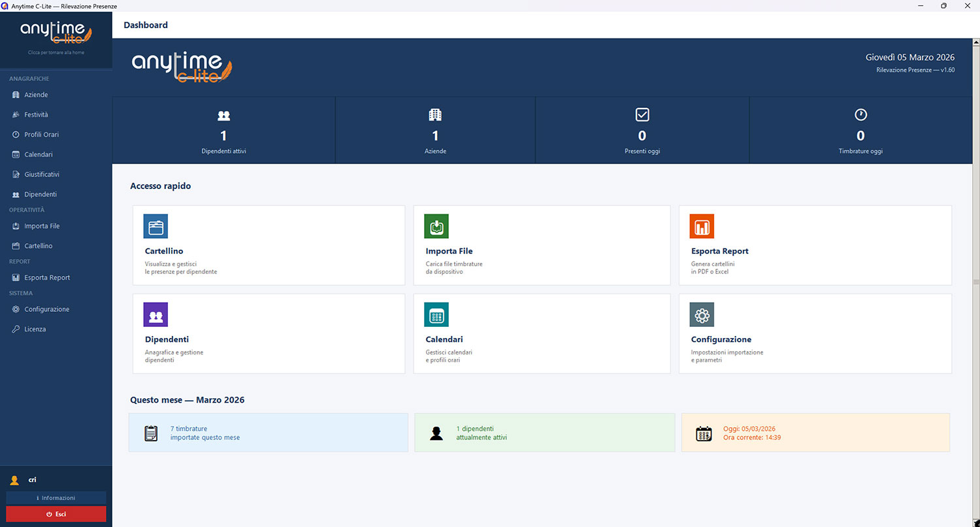The height and width of the screenshot is (527, 980).
Task: Click the Presenti oggi checkmark icon
Action: pyautogui.click(x=642, y=115)
